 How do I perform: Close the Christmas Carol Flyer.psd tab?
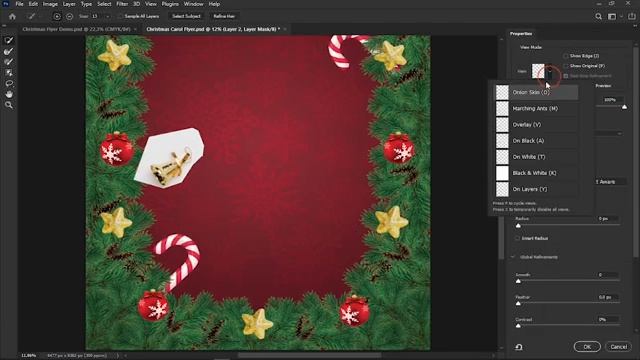[285, 29]
